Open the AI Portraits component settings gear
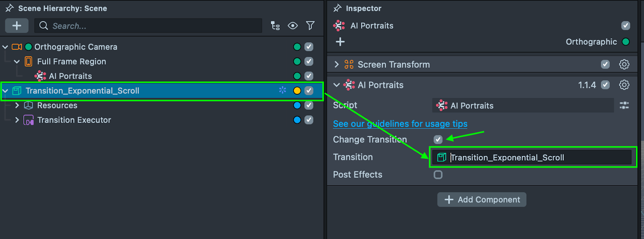Viewport: 644px width, 239px height. (624, 85)
